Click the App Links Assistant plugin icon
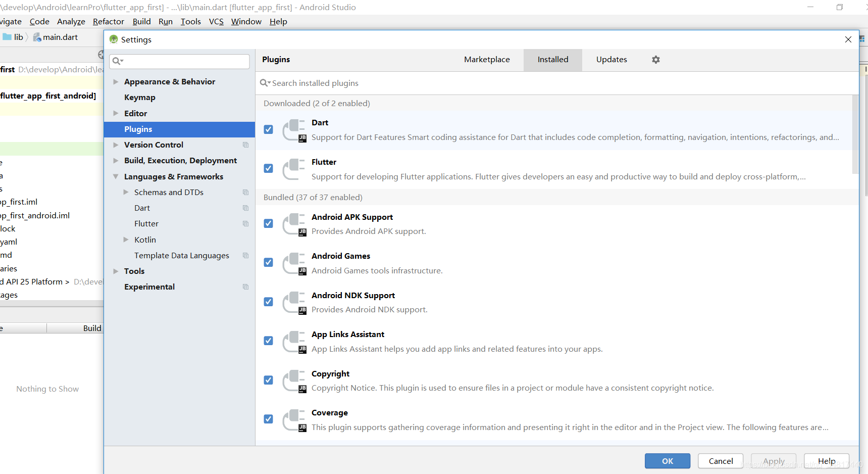Screen dimensions: 868x474 click(x=294, y=342)
